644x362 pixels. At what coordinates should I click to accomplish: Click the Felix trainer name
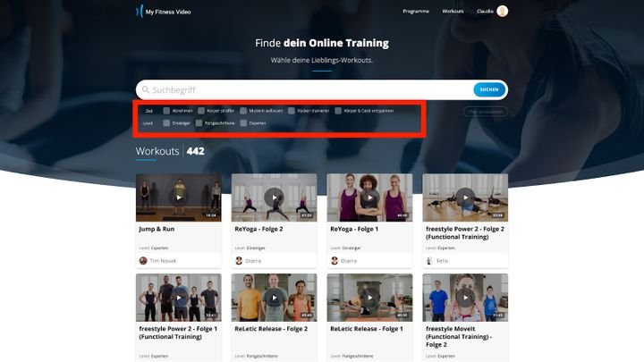(x=442, y=261)
